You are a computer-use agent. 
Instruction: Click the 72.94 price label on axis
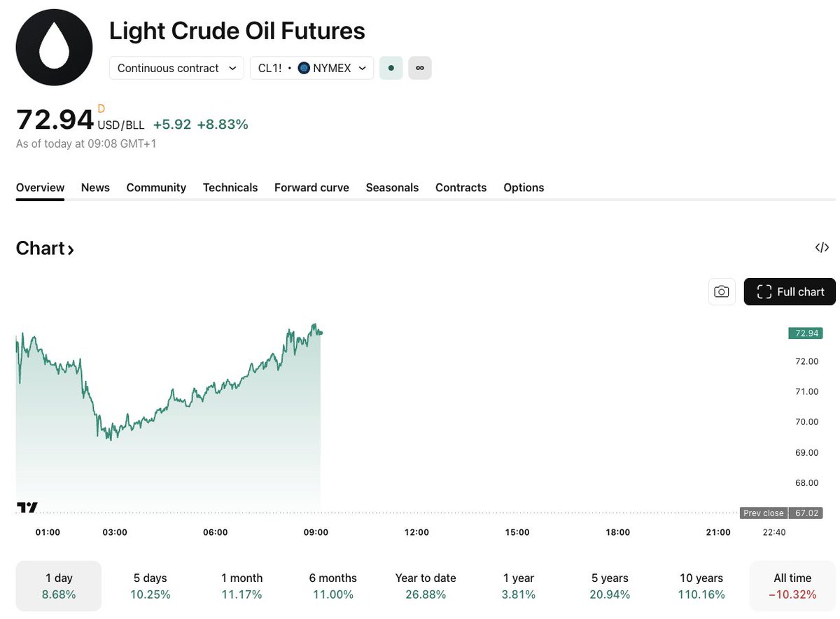(805, 333)
